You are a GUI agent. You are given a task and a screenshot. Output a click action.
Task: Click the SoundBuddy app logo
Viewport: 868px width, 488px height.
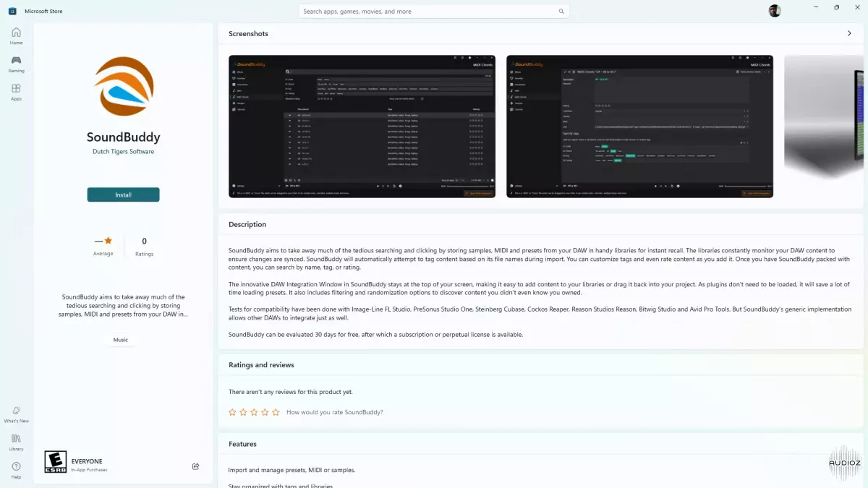pyautogui.click(x=124, y=86)
